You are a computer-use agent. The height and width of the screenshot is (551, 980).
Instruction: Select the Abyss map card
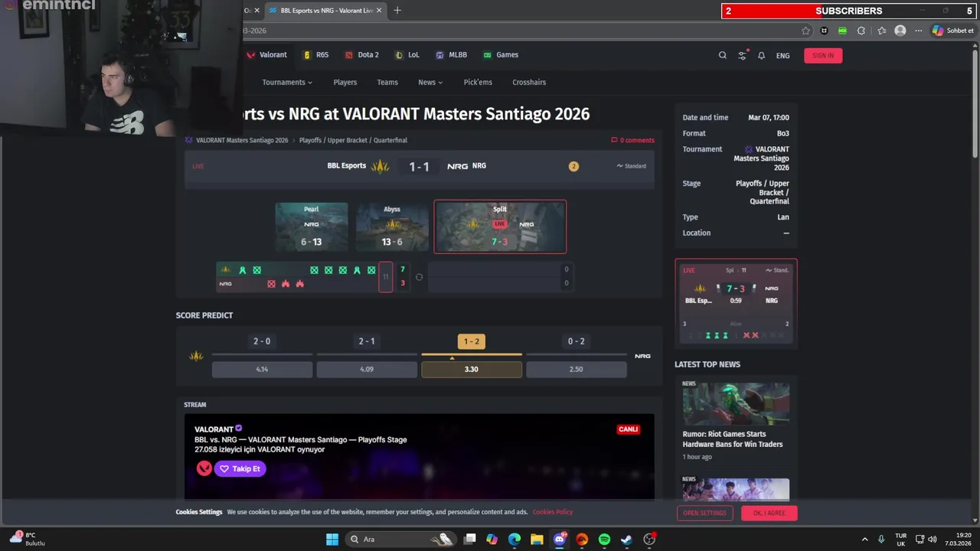click(392, 227)
